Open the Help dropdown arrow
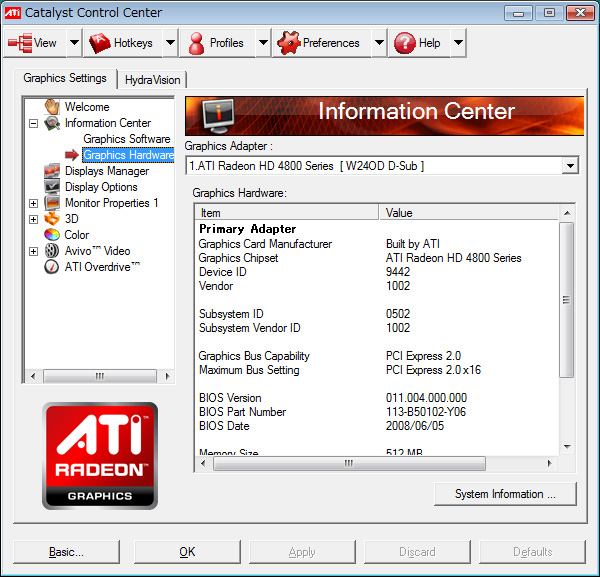Image resolution: width=600 pixels, height=577 pixels. [458, 43]
